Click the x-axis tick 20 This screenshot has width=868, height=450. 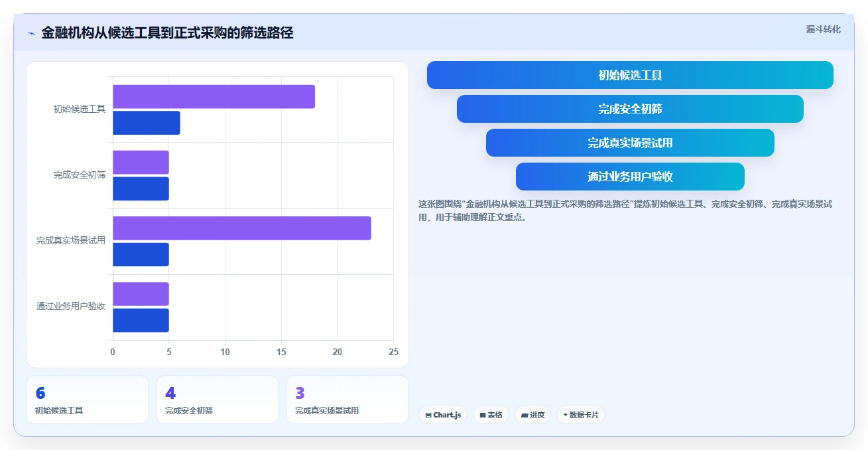tap(338, 352)
